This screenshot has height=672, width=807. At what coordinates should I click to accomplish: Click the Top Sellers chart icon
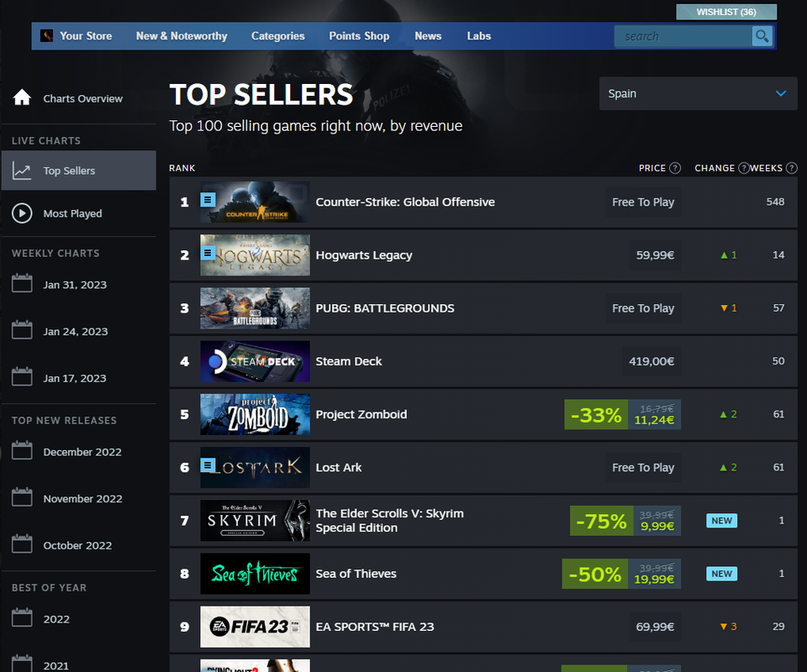pos(22,171)
